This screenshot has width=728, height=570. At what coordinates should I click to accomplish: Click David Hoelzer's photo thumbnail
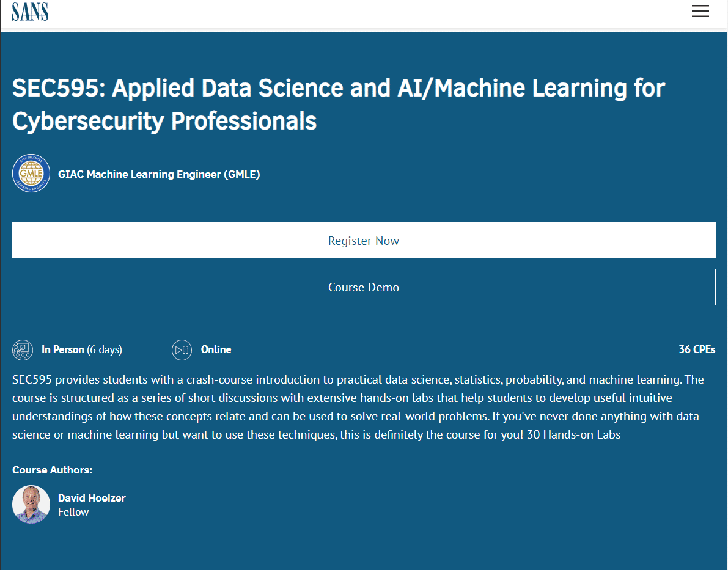31,505
